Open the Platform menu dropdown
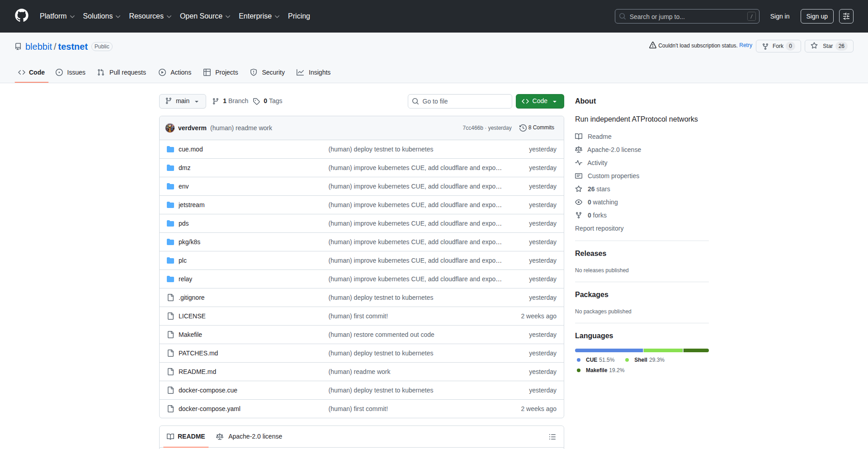868x449 pixels. coord(57,16)
